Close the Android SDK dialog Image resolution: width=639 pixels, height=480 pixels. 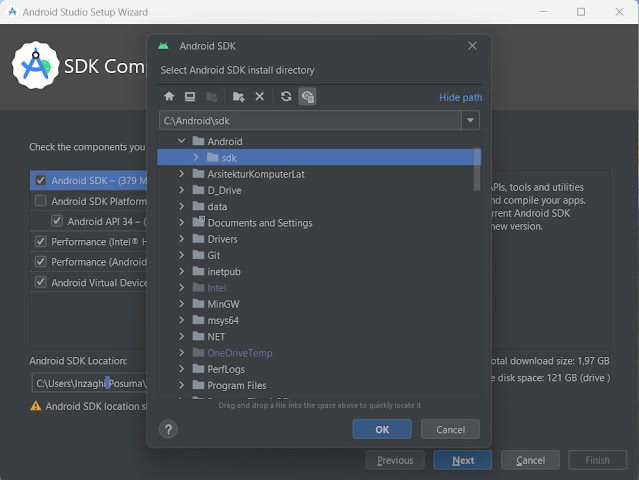click(x=472, y=46)
